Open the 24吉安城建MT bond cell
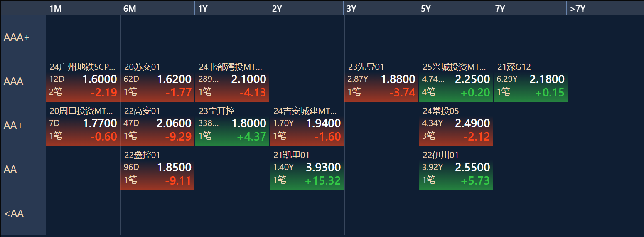Screen dimensions: 644x237 307,125
